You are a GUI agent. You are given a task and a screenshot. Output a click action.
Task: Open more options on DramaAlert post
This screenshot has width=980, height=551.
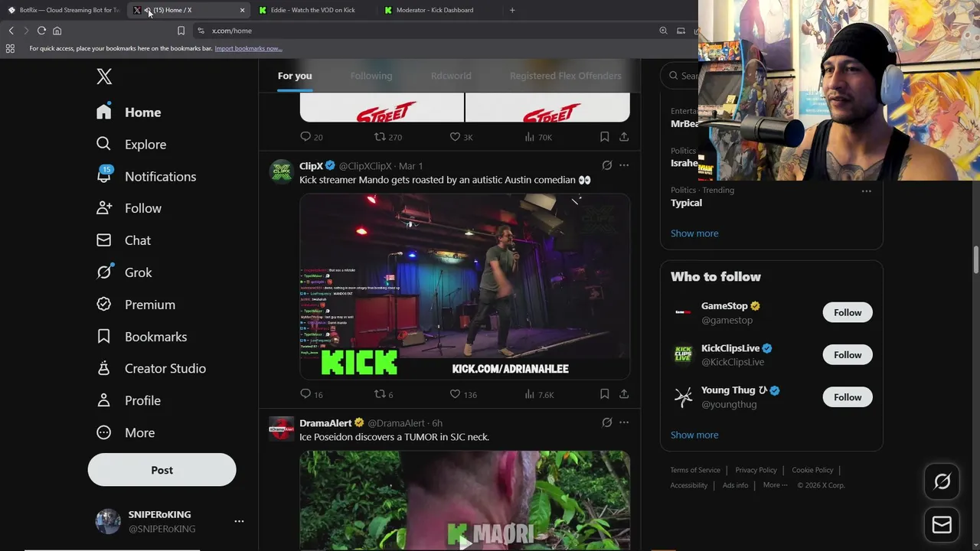point(624,422)
